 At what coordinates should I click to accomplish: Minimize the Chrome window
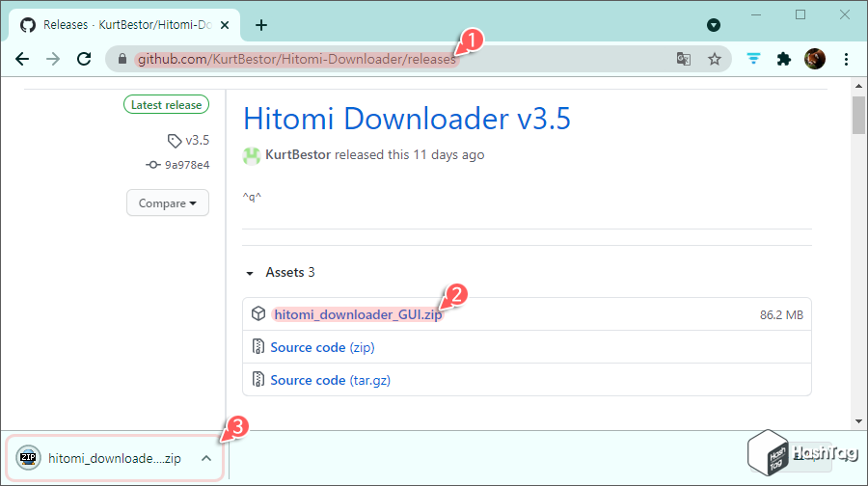[x=756, y=14]
